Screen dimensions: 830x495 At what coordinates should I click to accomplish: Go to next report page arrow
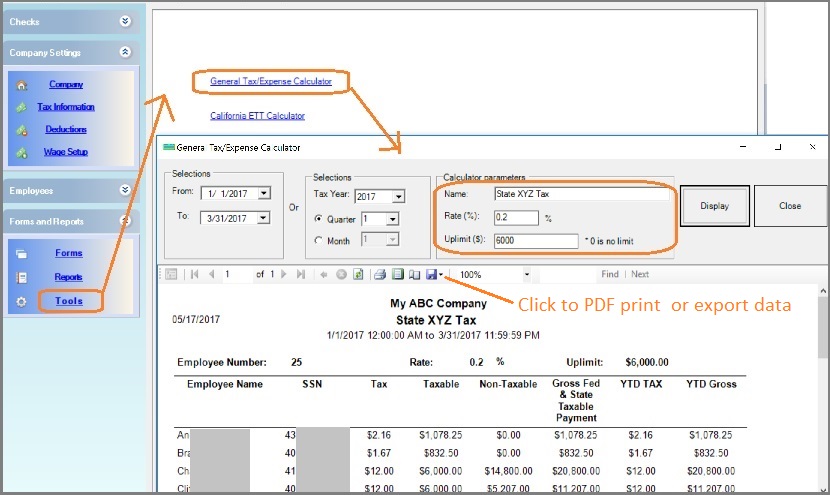coord(284,274)
